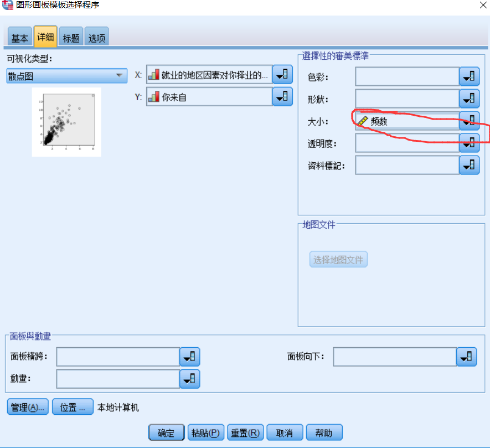This screenshot has height=448, width=490.
Task: Open the variable selector for 面板向下
Action: 467,357
